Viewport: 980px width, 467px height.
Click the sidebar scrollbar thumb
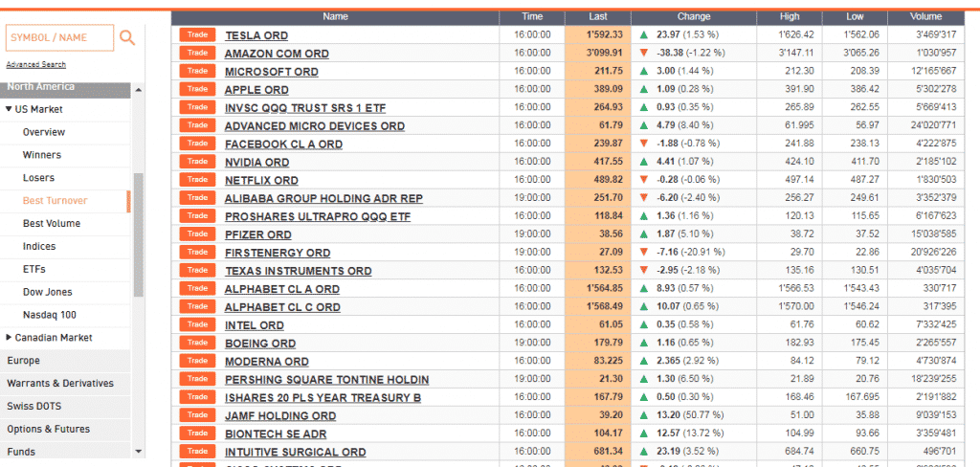(138, 234)
